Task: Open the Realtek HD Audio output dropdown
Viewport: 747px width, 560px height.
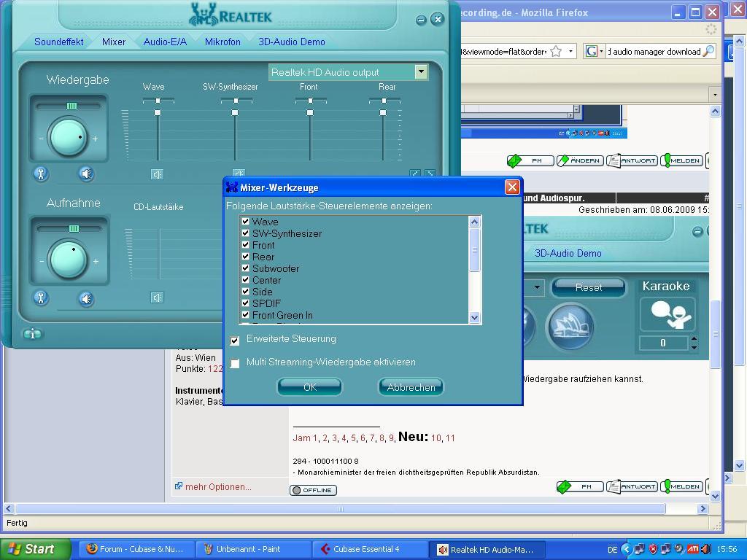Action: pyautogui.click(x=421, y=72)
